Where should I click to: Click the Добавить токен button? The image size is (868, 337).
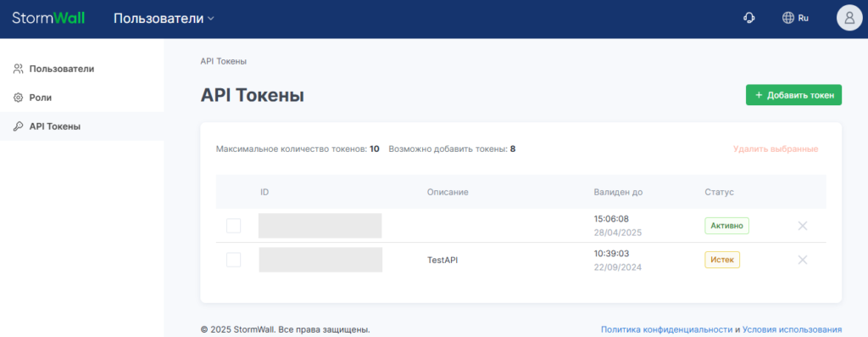(x=793, y=95)
